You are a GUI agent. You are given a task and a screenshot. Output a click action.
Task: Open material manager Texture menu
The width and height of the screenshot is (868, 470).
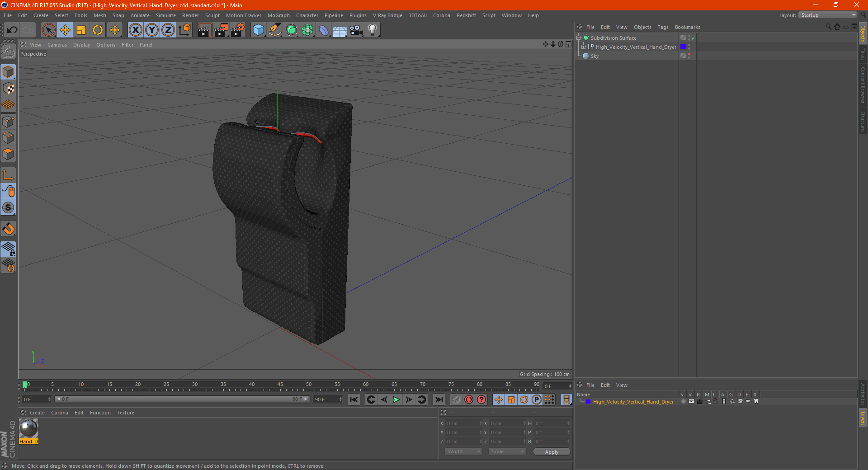[125, 413]
